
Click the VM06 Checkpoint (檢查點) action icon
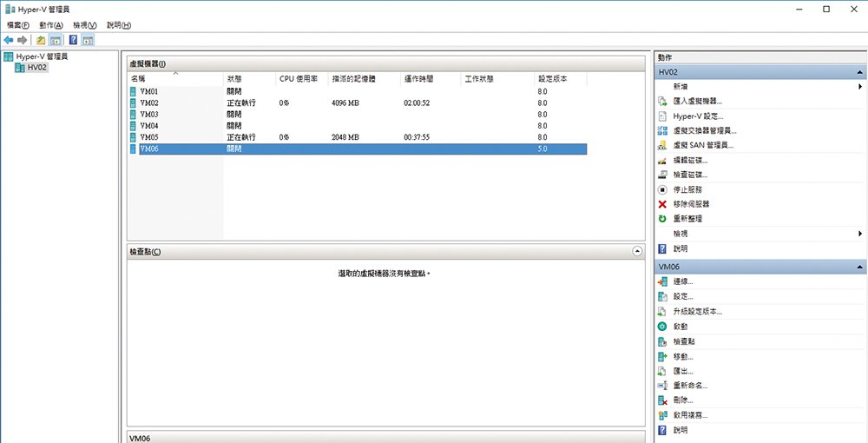coord(662,341)
